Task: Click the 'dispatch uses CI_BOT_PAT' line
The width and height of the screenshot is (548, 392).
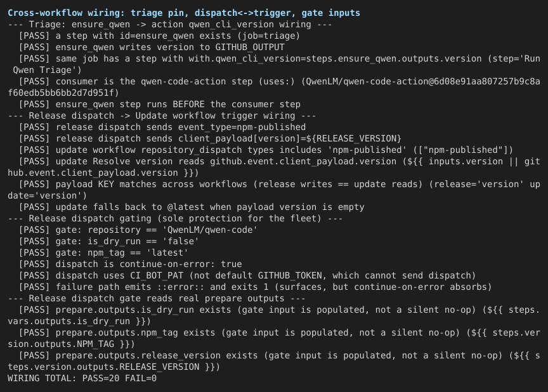Action: (247, 275)
